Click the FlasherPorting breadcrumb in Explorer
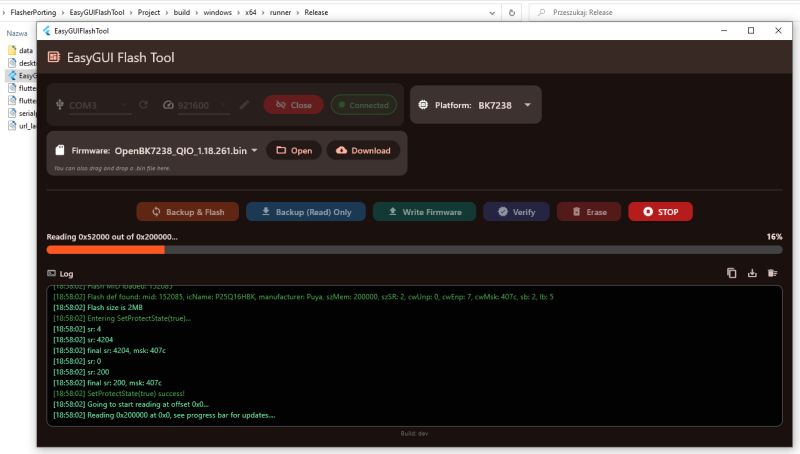Image resolution: width=800 pixels, height=454 pixels. click(33, 12)
